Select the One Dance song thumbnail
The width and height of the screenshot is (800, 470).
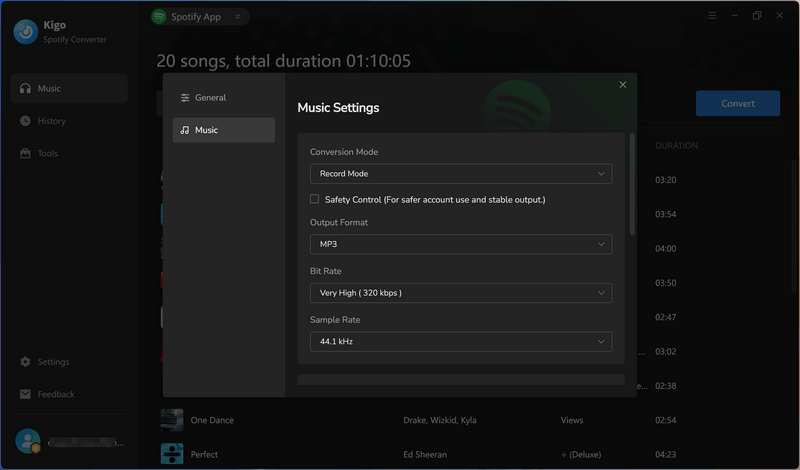point(172,420)
